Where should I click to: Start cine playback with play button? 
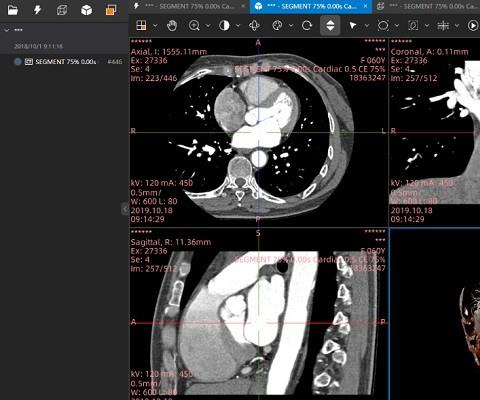click(473, 26)
